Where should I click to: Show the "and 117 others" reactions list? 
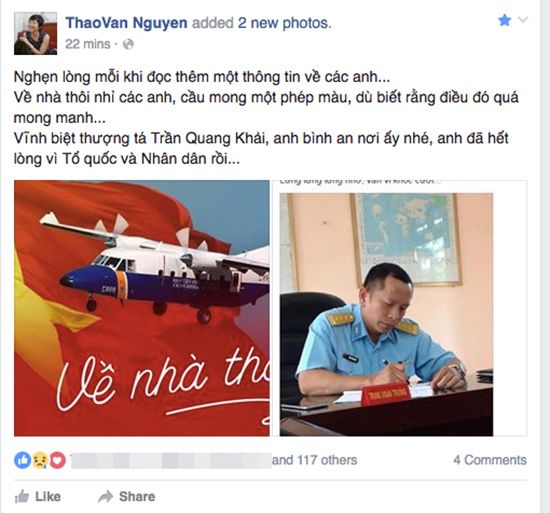pyautogui.click(x=315, y=460)
